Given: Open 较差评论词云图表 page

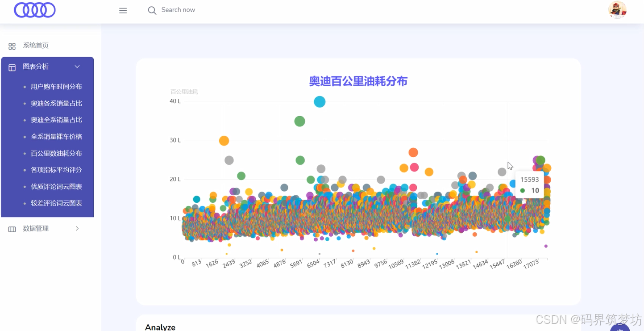Looking at the screenshot, I should (56, 203).
